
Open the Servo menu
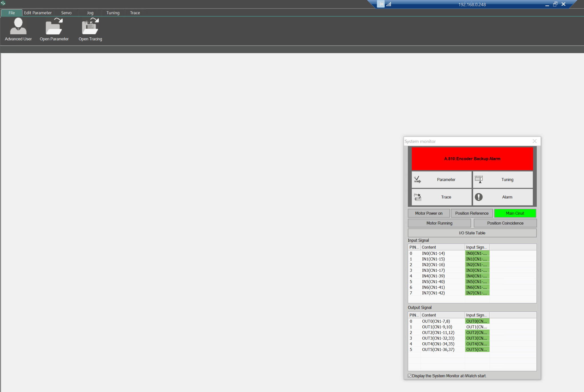click(x=66, y=13)
